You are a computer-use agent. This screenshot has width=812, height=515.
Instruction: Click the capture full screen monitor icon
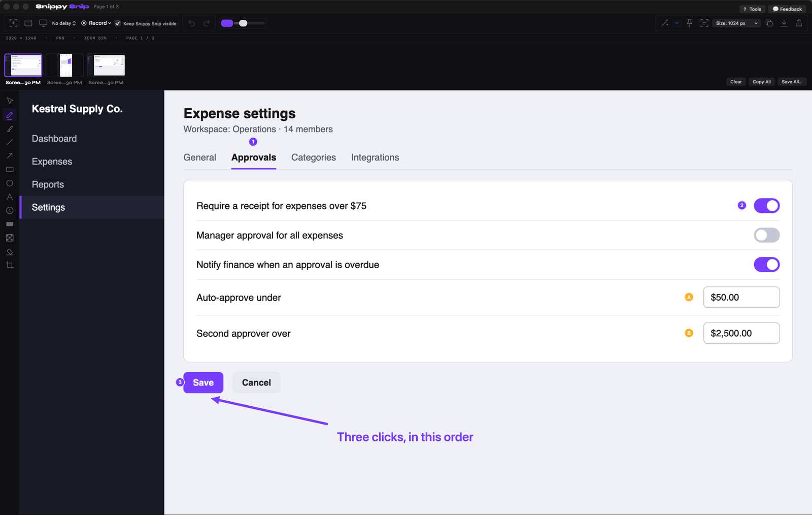point(43,23)
